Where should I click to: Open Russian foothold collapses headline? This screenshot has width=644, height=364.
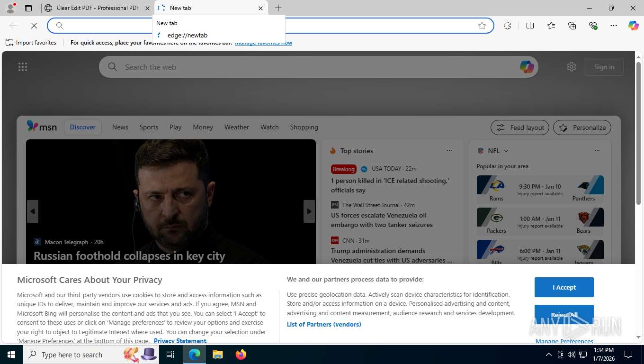[x=129, y=256]
